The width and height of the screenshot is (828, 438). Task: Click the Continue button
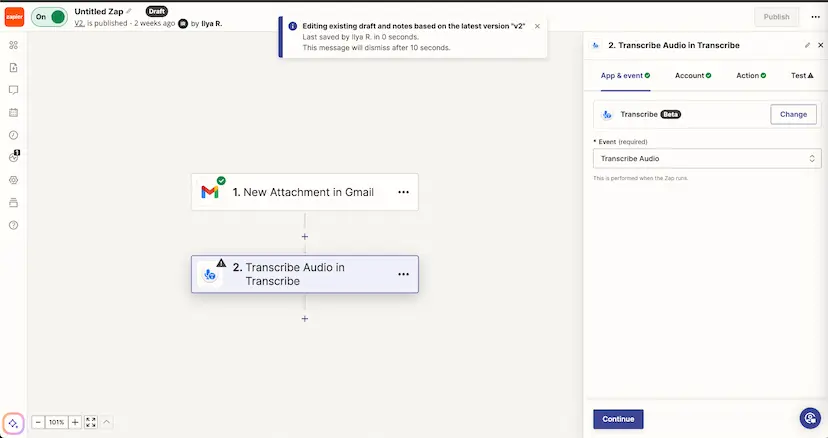618,419
